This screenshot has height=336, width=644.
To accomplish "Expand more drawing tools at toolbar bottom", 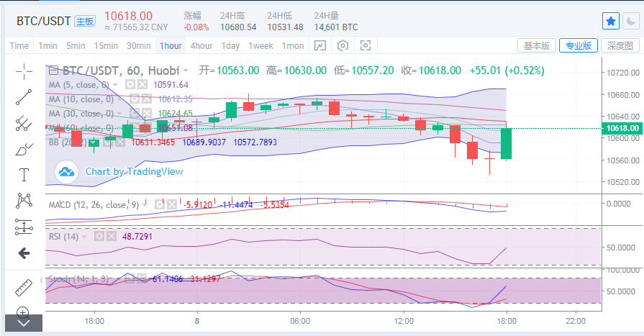I will click(24, 323).
